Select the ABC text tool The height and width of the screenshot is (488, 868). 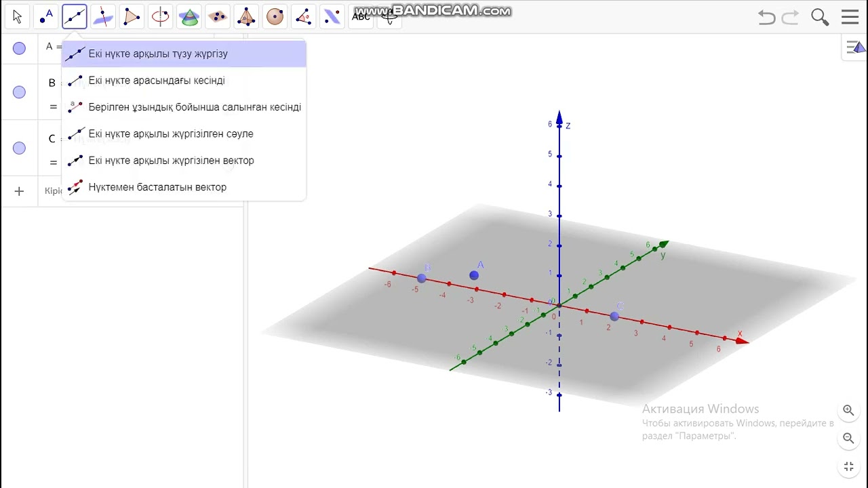tap(361, 17)
